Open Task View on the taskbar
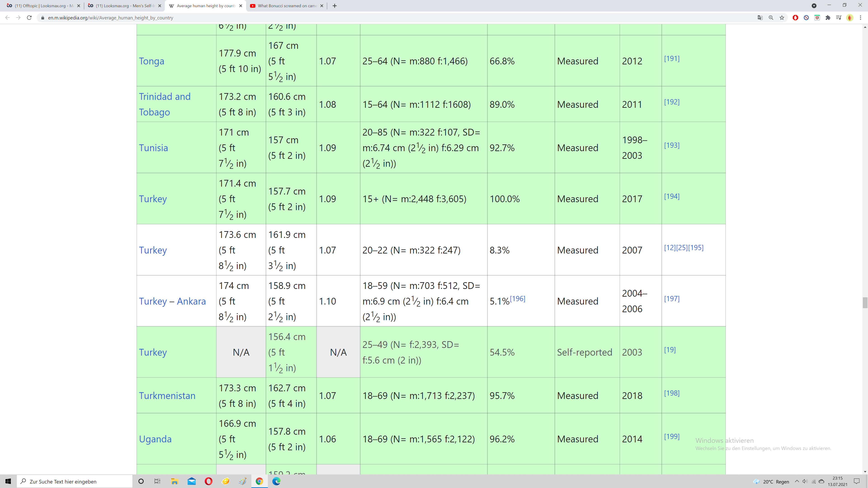The image size is (868, 488). point(157,481)
